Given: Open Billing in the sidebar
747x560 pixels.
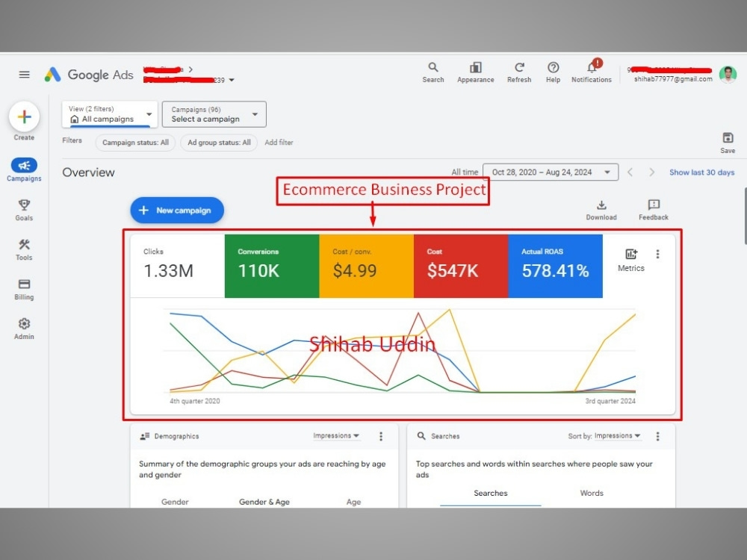Looking at the screenshot, I should click(x=24, y=289).
